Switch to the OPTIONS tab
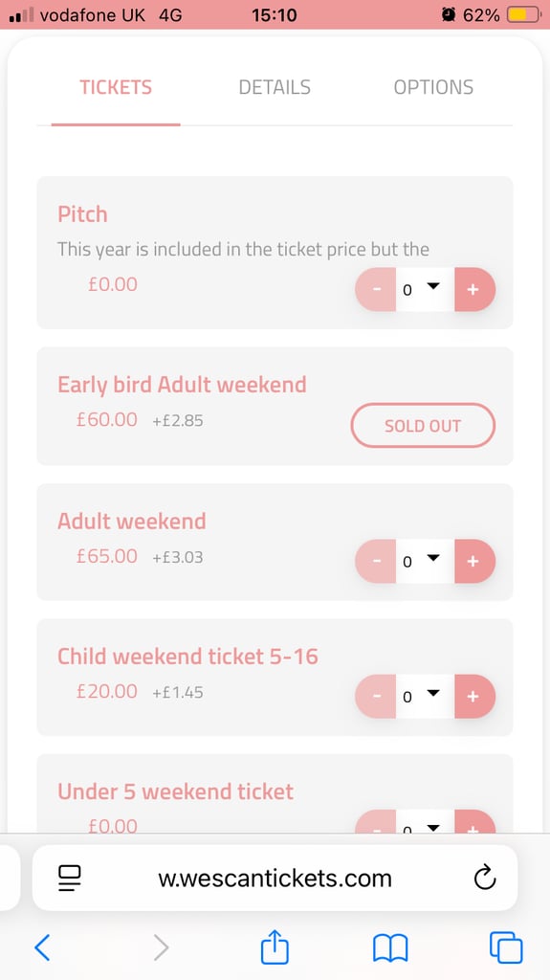The image size is (550, 980). point(433,87)
